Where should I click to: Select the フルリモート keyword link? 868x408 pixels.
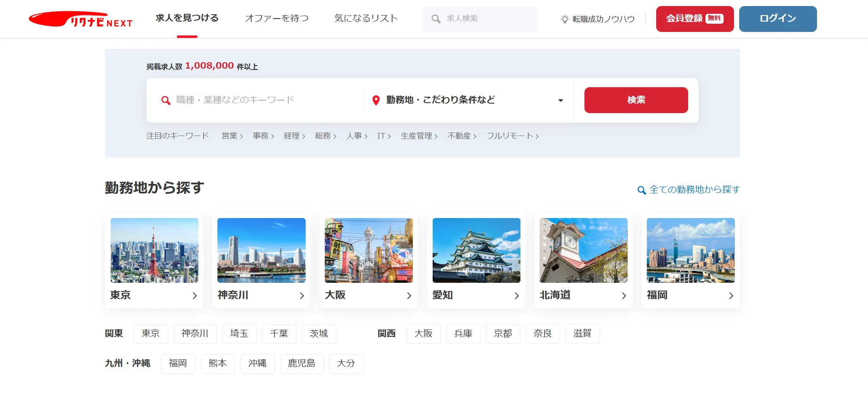click(x=513, y=136)
